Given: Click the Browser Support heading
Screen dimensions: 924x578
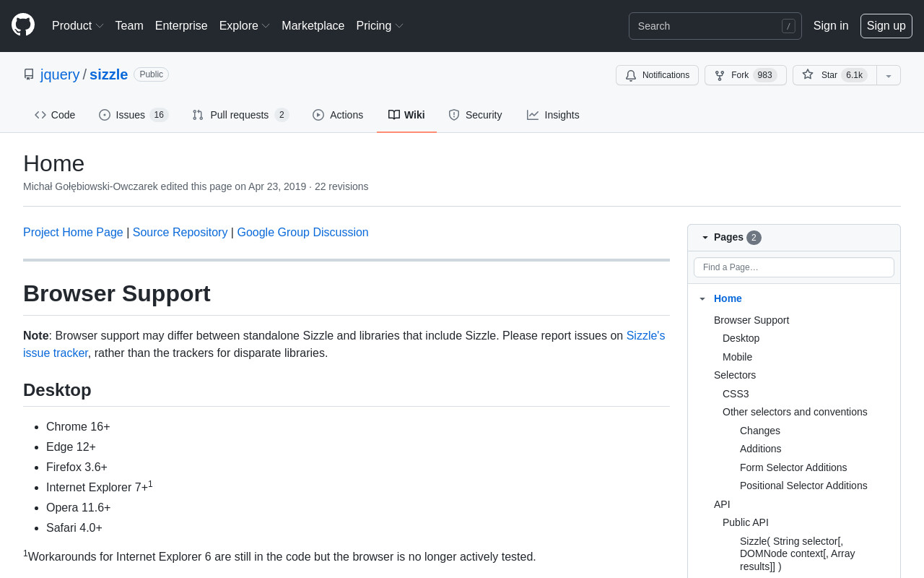Looking at the screenshot, I should coord(117,293).
